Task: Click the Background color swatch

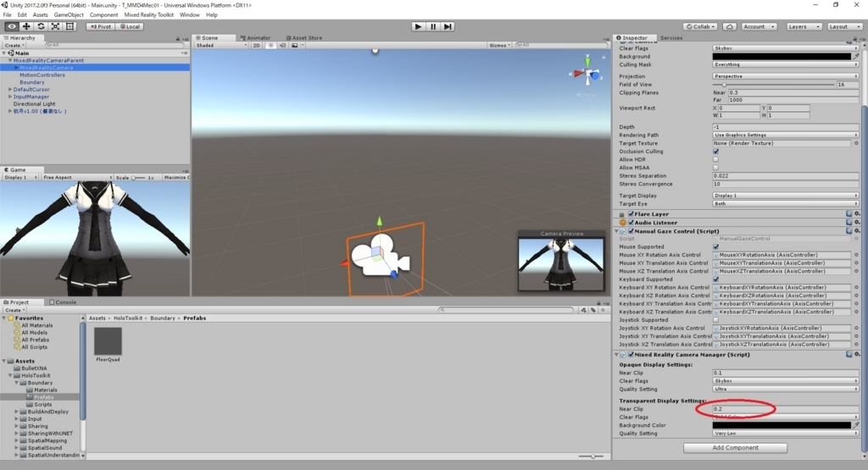Action: [x=782, y=57]
